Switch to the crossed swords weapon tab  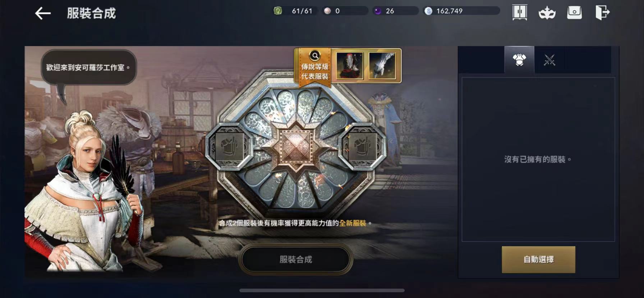tap(549, 60)
